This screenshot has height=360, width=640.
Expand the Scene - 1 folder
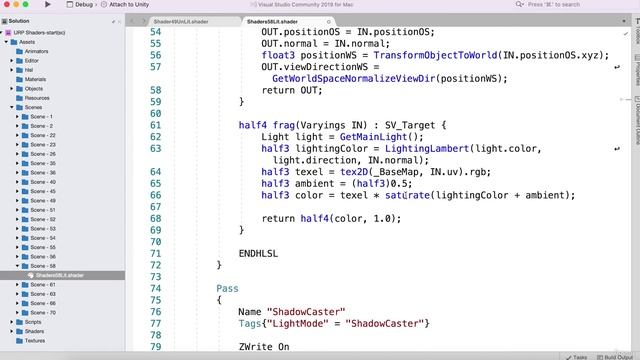pos(18,117)
